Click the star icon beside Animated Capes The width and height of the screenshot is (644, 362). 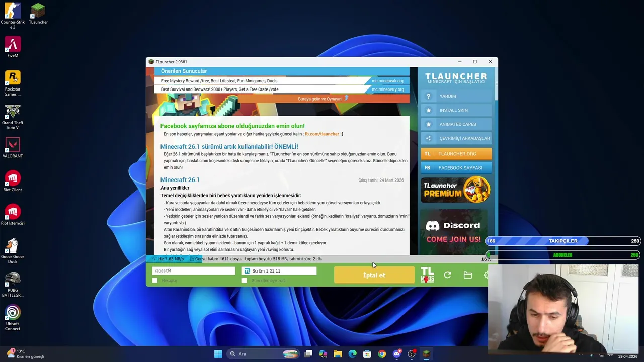(x=428, y=124)
